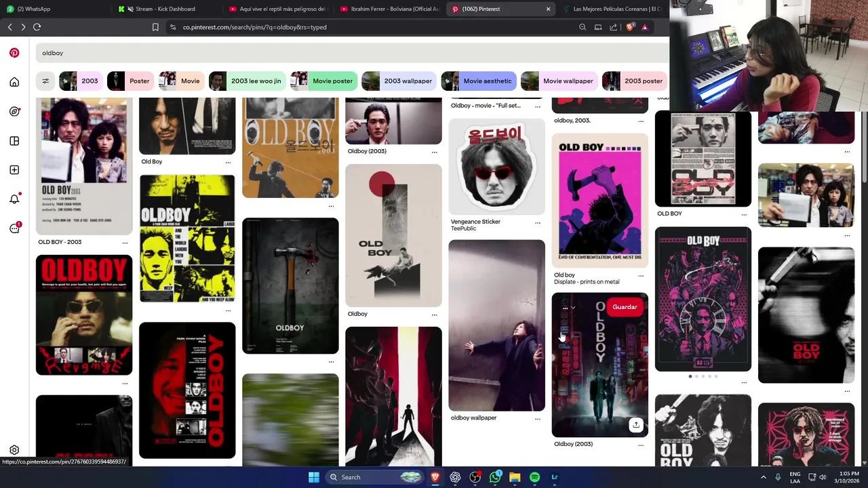Click the zoom magnifier icon in the address bar
This screenshot has width=868, height=488.
pyautogui.click(x=583, y=27)
